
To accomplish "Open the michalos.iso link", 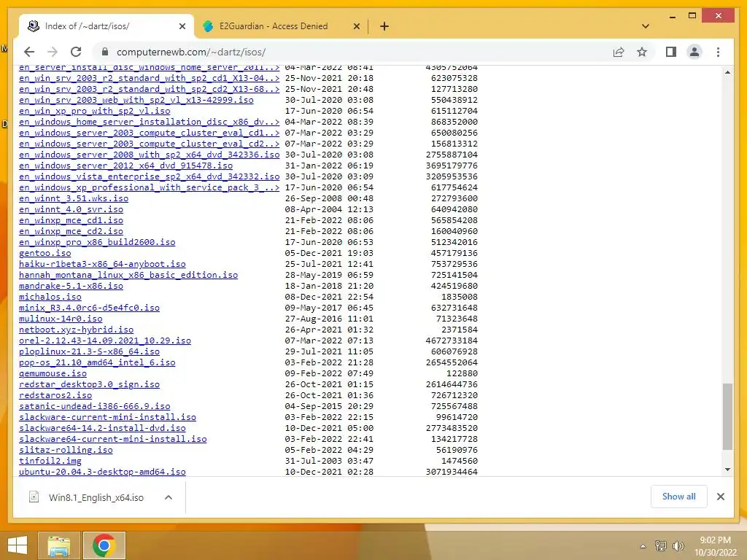I will pyautogui.click(x=50, y=297).
